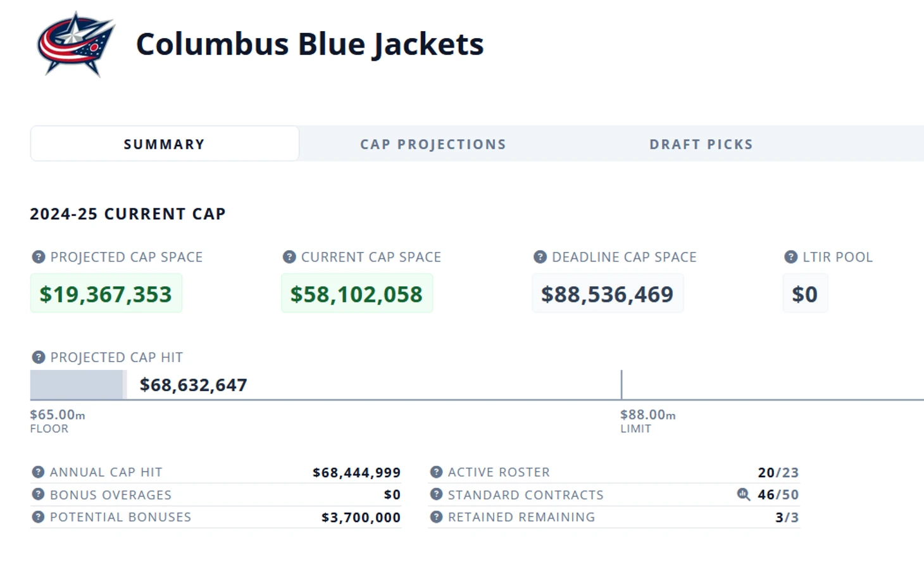Click help icon beside Bonus Overages

pyautogui.click(x=39, y=494)
